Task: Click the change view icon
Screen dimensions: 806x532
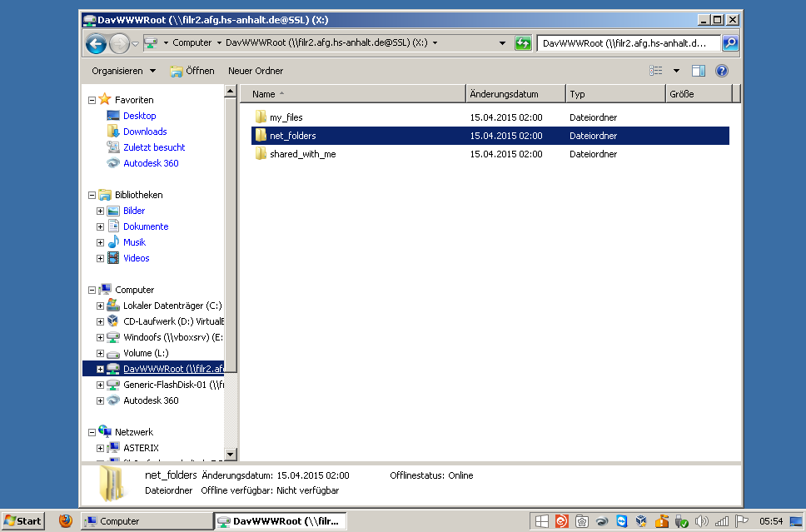Action: pyautogui.click(x=656, y=72)
